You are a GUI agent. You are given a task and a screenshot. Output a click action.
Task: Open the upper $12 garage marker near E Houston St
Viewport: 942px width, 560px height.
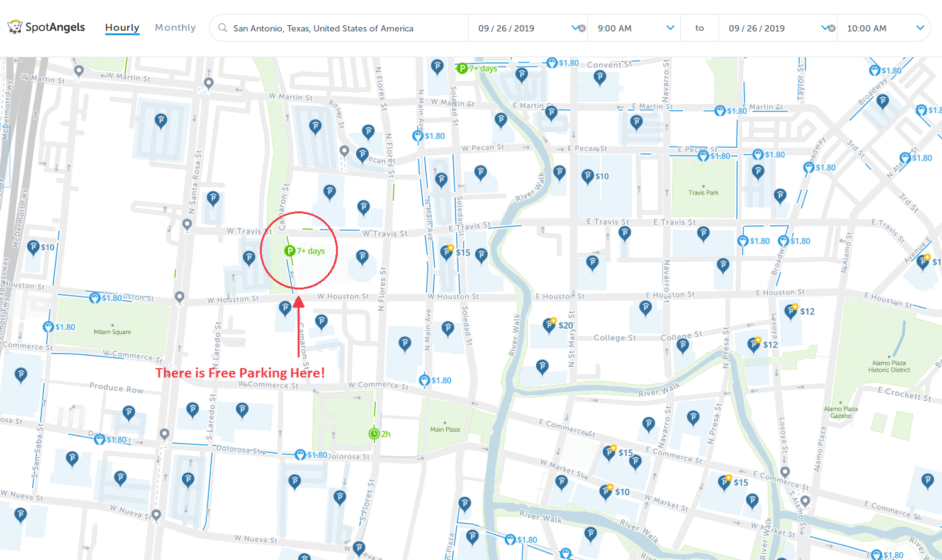[x=791, y=311]
